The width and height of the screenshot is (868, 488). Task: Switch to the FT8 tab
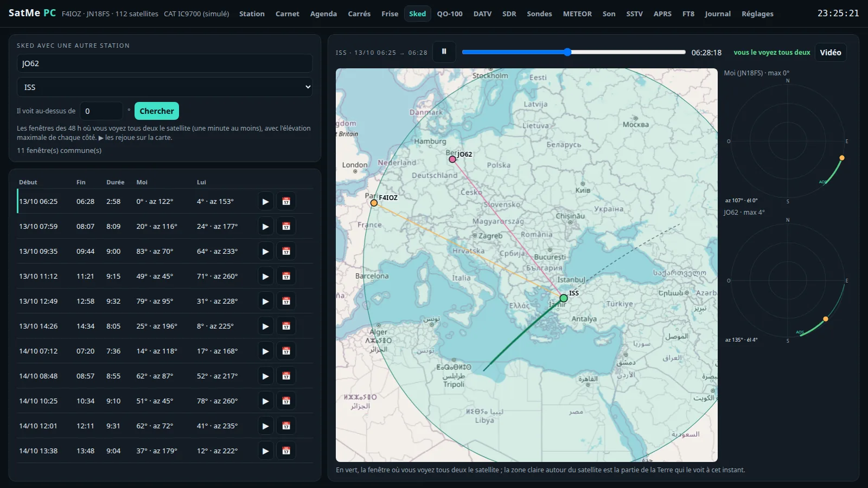pyautogui.click(x=688, y=14)
